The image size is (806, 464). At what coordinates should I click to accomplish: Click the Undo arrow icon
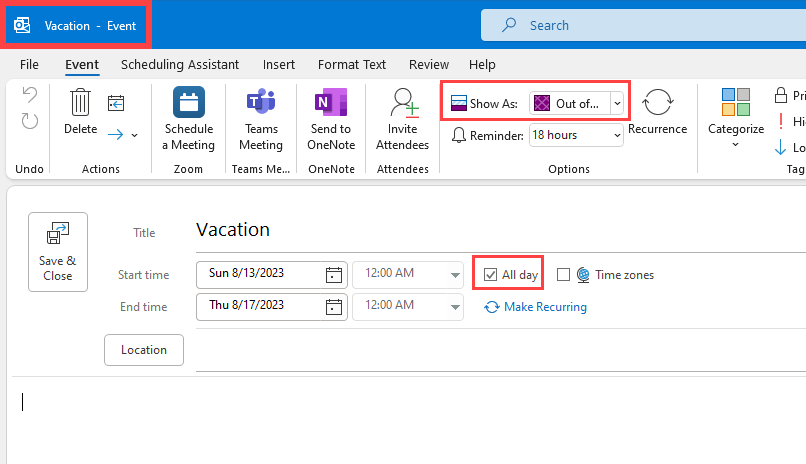(x=30, y=95)
